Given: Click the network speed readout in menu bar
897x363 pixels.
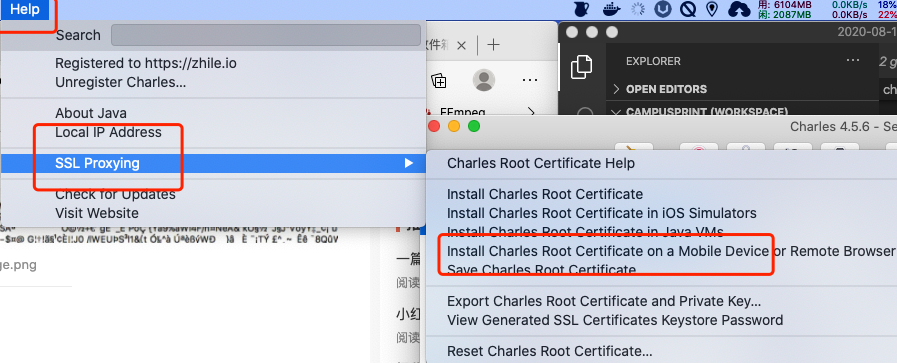Looking at the screenshot, I should coord(849,9).
